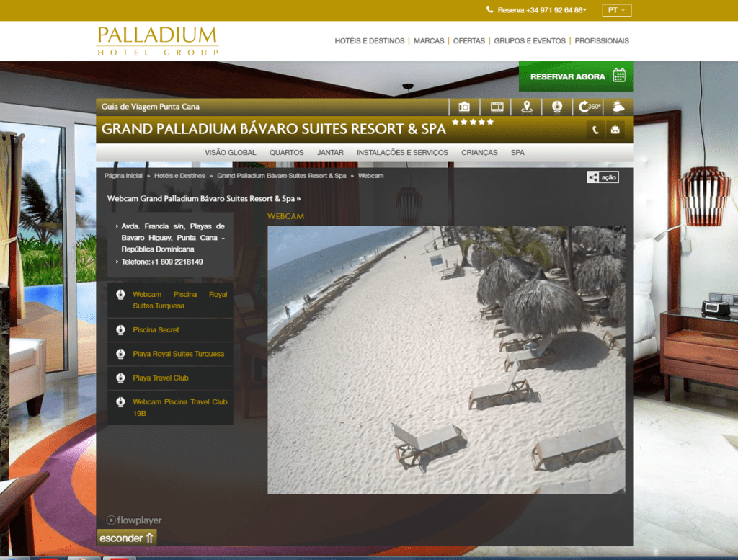Viewport: 738px width, 560px height.
Task: Open the webcam icon in hotel toolbar
Action: point(557,107)
